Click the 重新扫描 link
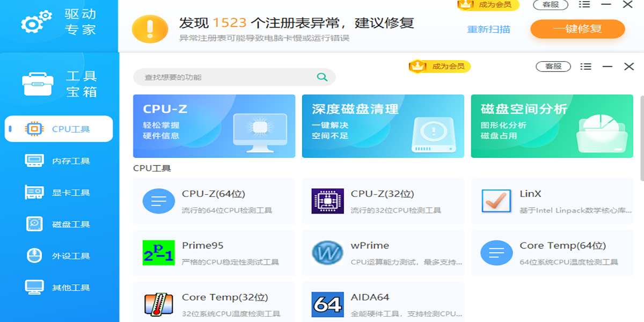The width and height of the screenshot is (644, 322). coord(488,30)
